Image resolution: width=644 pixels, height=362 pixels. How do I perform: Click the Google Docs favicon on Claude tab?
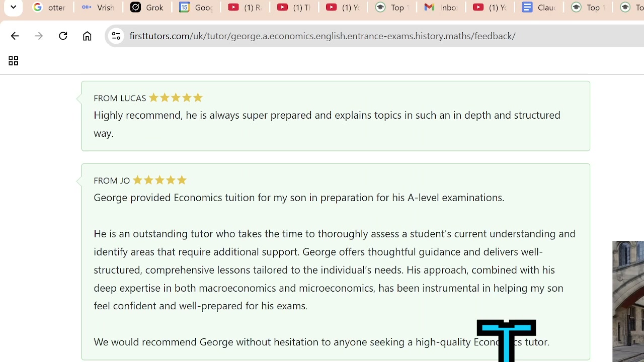point(527,8)
